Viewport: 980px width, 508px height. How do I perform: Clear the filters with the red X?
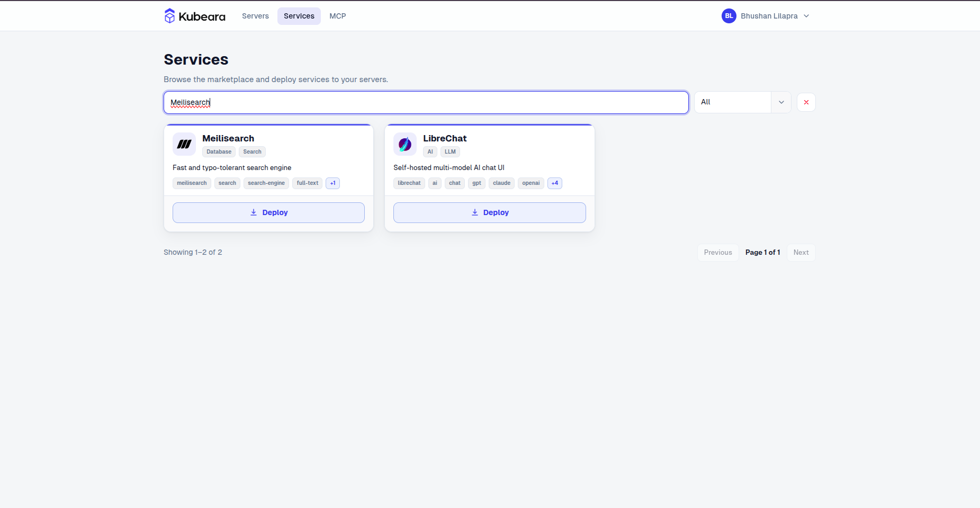[x=806, y=102]
